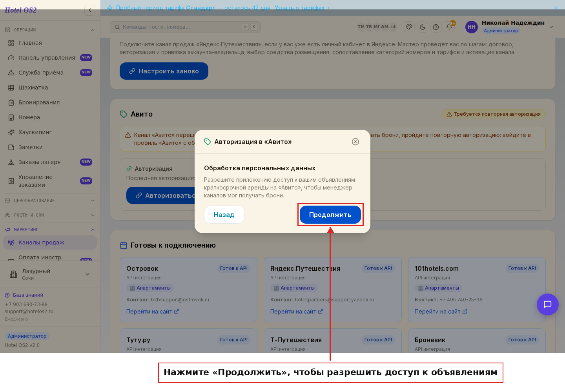Open the notifications bell

coord(449,27)
